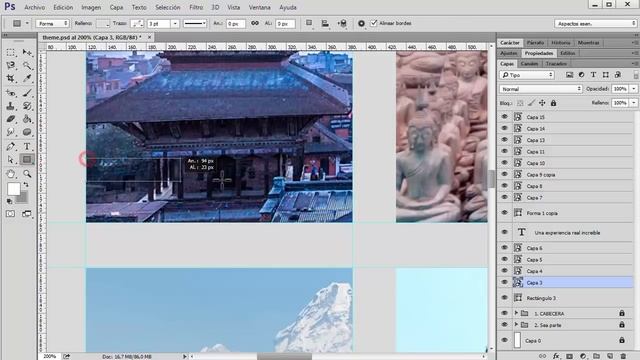Image resolution: width=640 pixels, height=360 pixels.
Task: Select the Brush tool
Action: point(27,93)
